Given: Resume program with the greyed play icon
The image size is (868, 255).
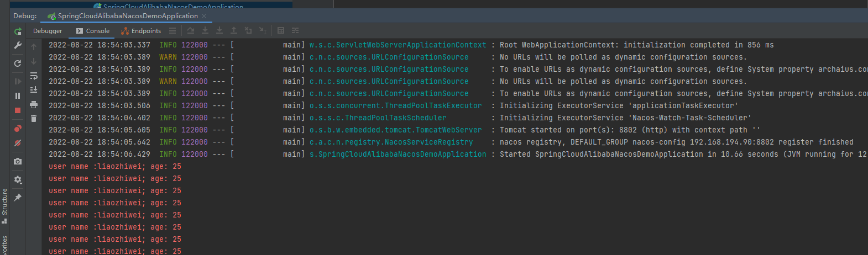Looking at the screenshot, I should click(18, 81).
